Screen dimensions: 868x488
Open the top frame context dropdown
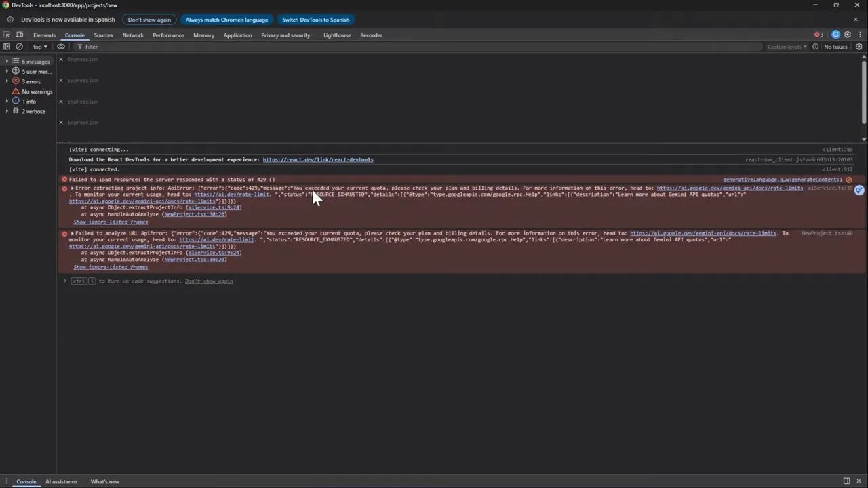tap(39, 46)
